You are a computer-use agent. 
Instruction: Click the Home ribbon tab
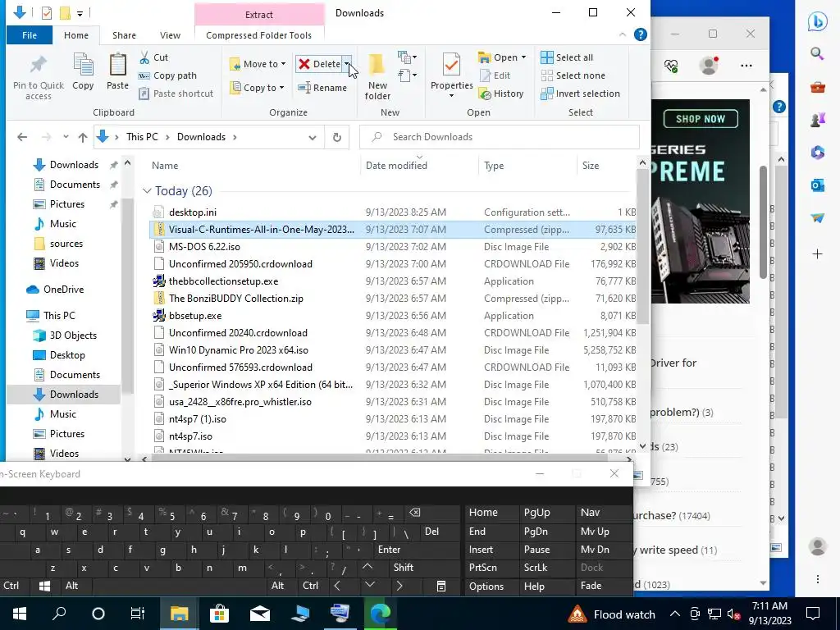pyautogui.click(x=76, y=34)
